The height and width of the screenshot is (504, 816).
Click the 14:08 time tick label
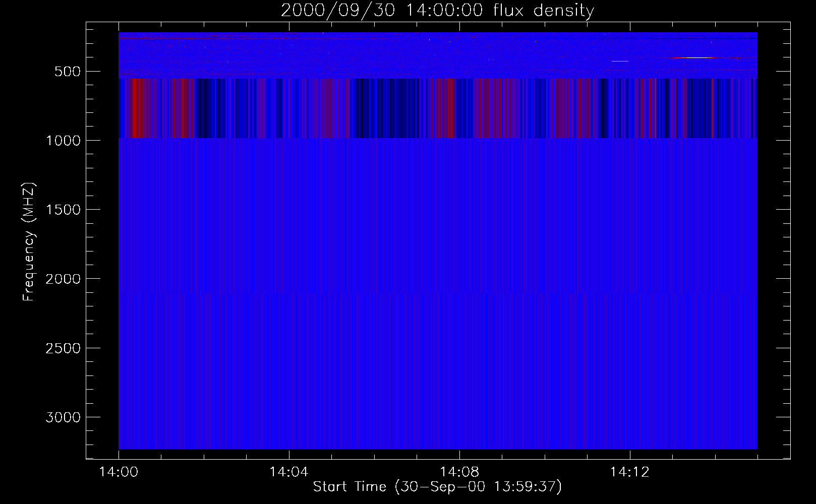(459, 472)
